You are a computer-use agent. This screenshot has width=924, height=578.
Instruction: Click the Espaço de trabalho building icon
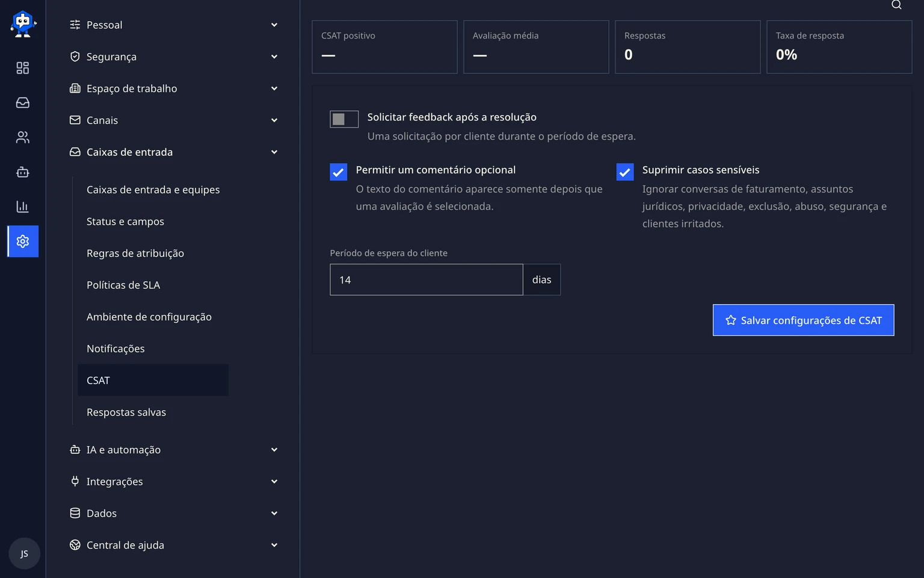pyautogui.click(x=75, y=89)
